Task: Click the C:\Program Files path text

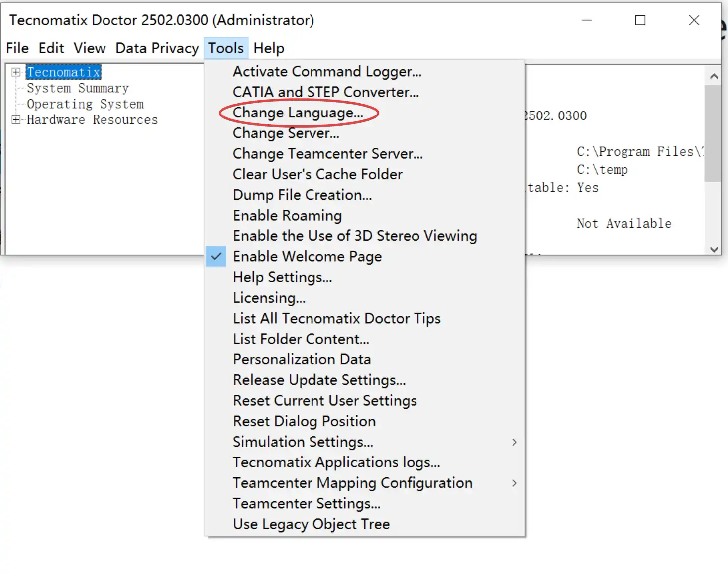Action: point(640,152)
